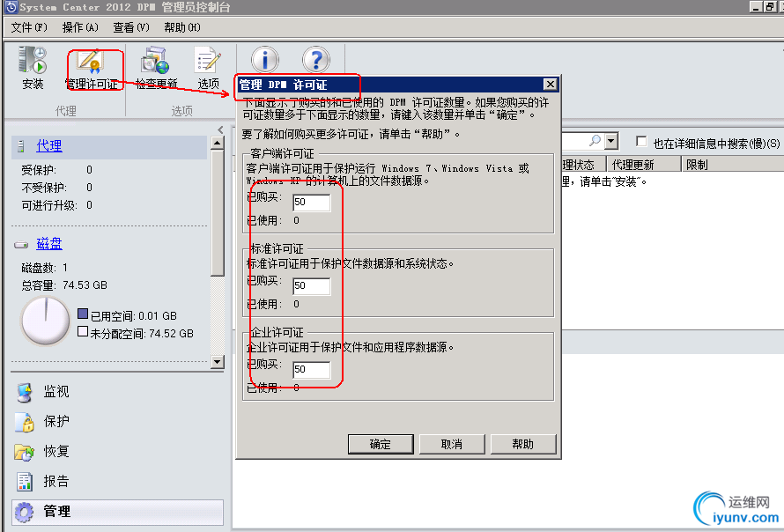This screenshot has height=532, width=784.
Task: Click the 总容量: 74.53 GB text
Action: (x=64, y=285)
